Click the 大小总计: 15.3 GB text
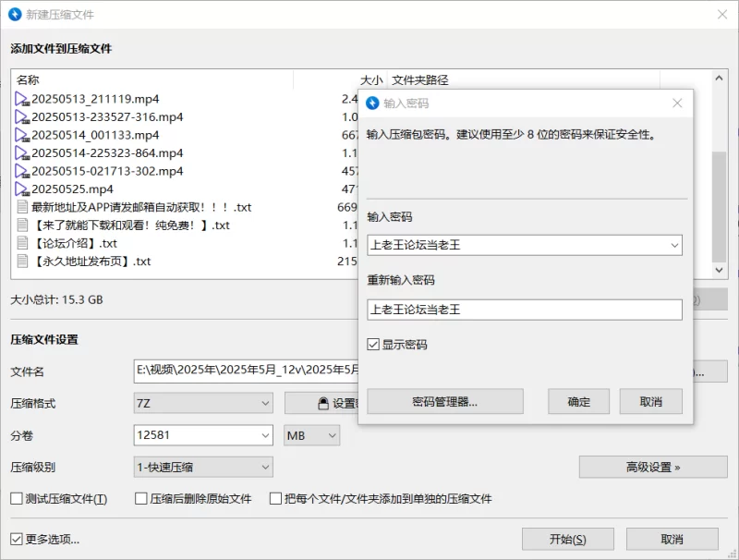Screen dimensions: 739x560 (x=56, y=299)
